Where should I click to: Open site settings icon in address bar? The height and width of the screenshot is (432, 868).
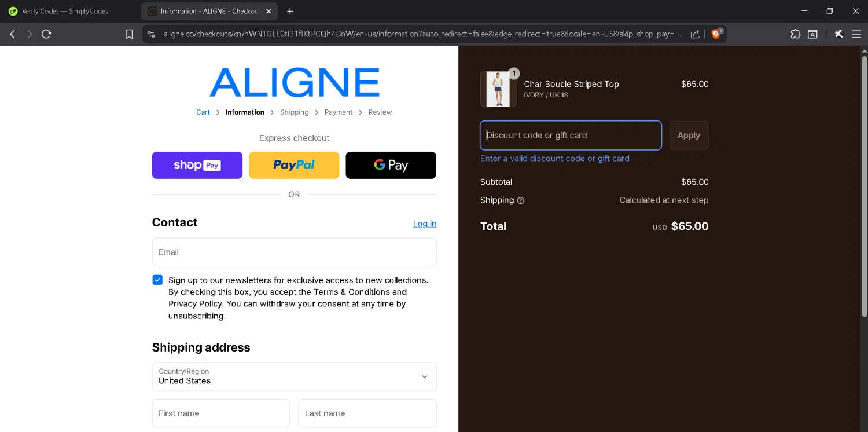(152, 34)
